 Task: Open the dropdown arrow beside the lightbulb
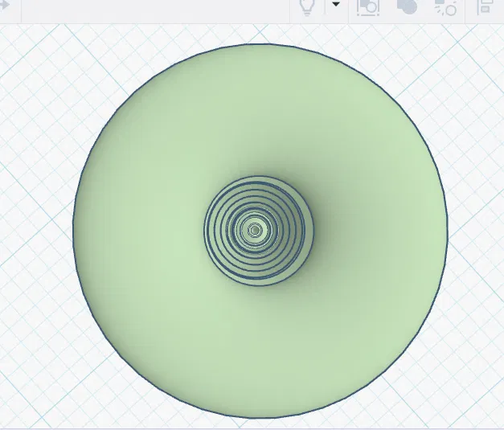click(335, 4)
